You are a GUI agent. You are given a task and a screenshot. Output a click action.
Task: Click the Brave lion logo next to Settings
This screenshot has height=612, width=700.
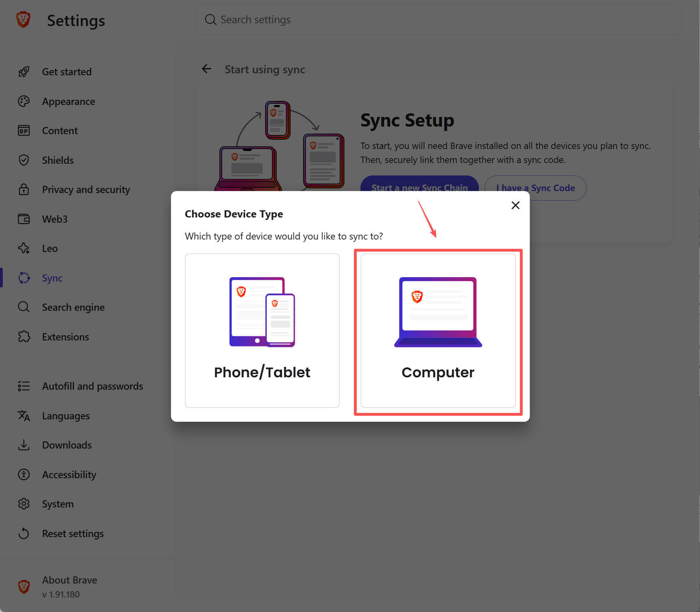[23, 20]
